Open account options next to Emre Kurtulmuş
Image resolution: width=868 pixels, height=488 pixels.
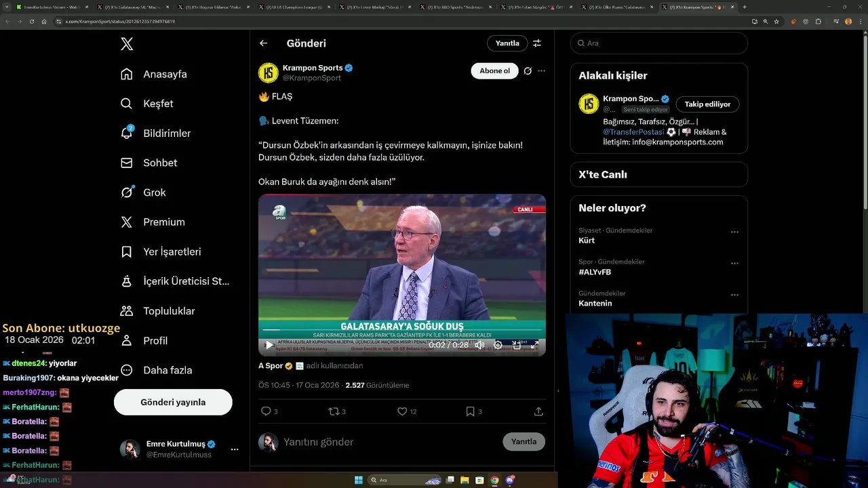pos(235,449)
